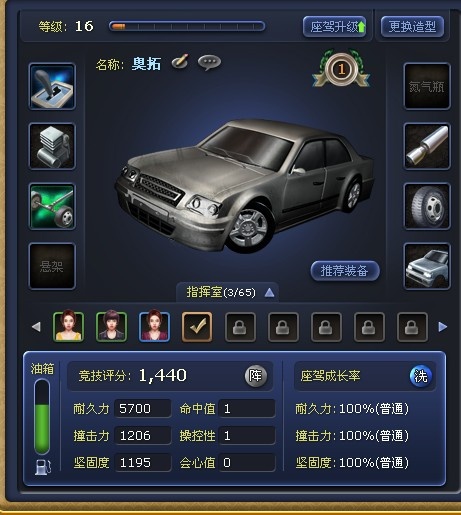Viewport: 461px width, 515px height.
Task: Click the empty 悬架 suspension slot
Action: point(52,266)
